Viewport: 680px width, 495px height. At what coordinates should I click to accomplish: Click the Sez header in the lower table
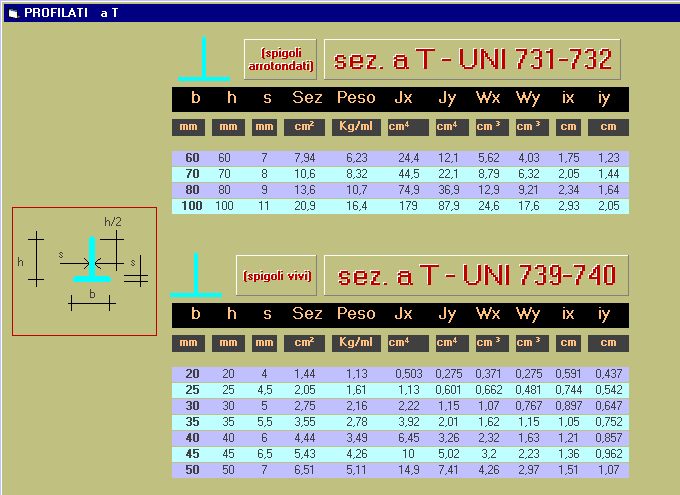(307, 314)
